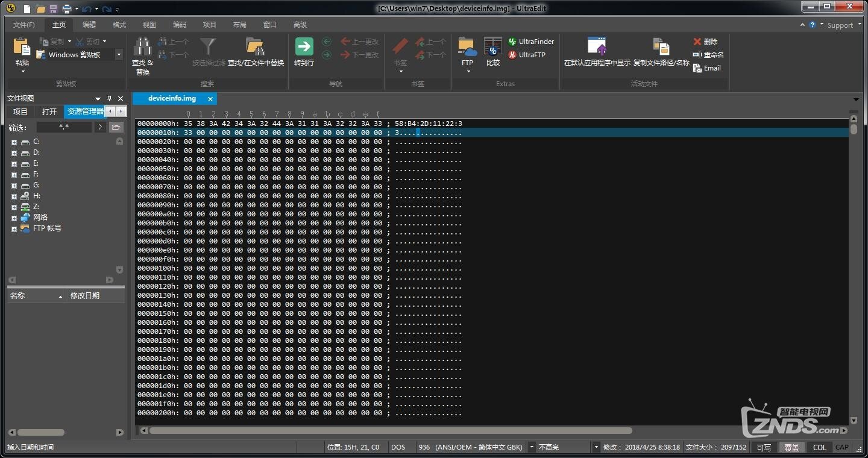Image resolution: width=868 pixels, height=458 pixels.
Task: Click the New file icon in quick access toolbar
Action: pos(27,8)
